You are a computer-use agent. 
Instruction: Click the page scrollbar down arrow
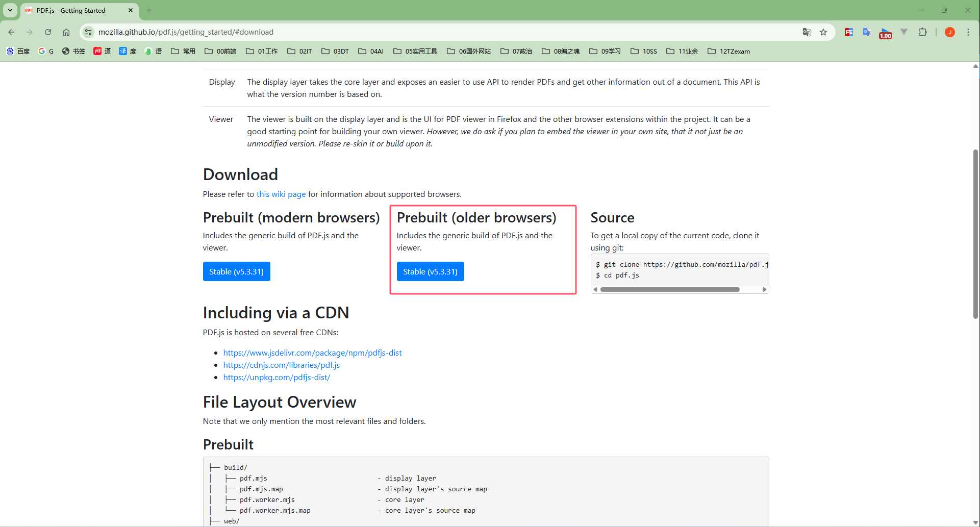click(975, 522)
